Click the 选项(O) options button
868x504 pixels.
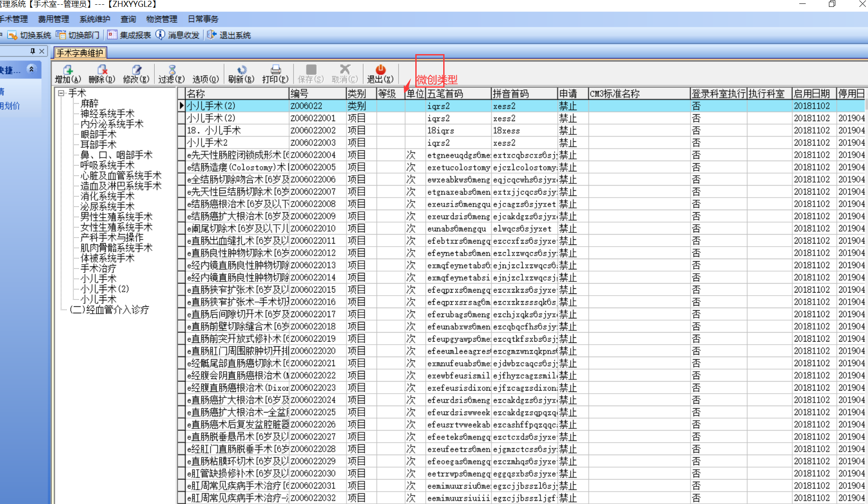point(205,79)
